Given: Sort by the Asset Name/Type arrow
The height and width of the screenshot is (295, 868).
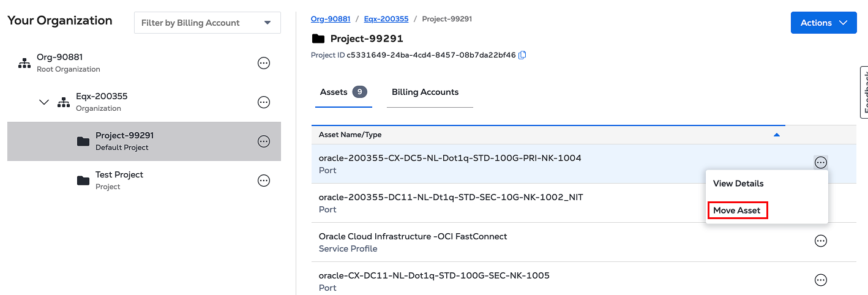Looking at the screenshot, I should point(777,135).
